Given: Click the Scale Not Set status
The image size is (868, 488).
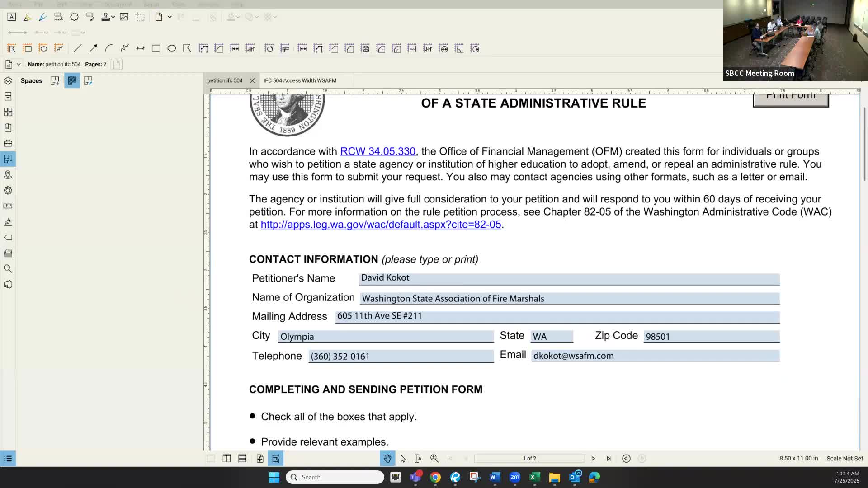Looking at the screenshot, I should [x=844, y=459].
